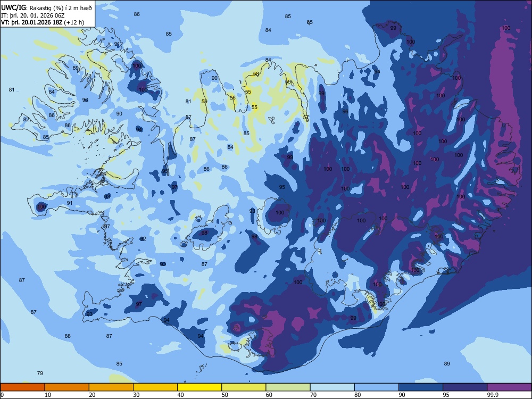Select the "80" legend scale label

point(358,395)
